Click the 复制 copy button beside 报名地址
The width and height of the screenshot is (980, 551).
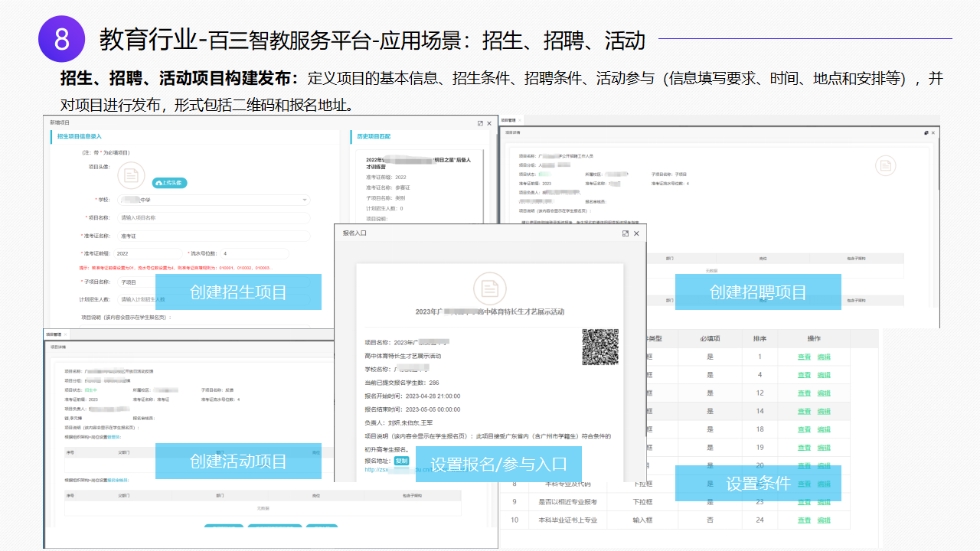[402, 461]
